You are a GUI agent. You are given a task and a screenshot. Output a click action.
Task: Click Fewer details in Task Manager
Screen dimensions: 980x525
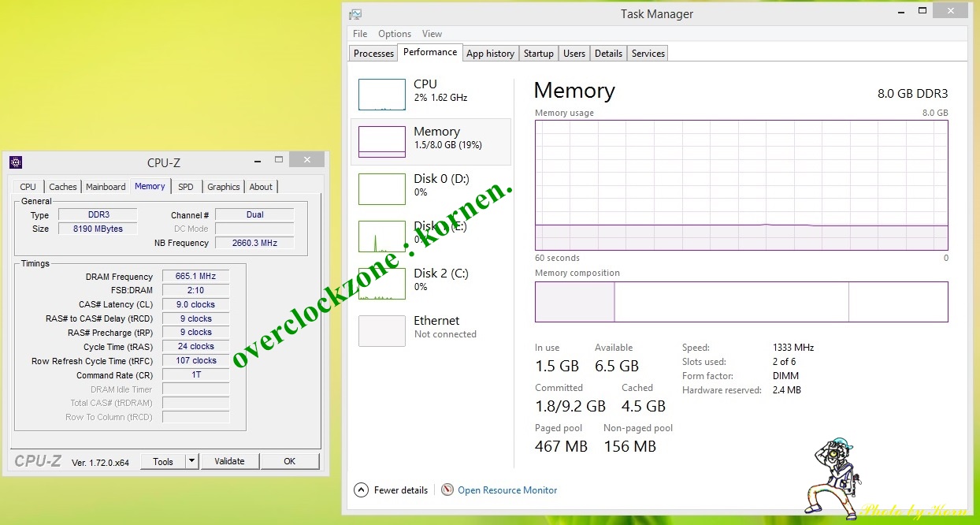coord(401,490)
